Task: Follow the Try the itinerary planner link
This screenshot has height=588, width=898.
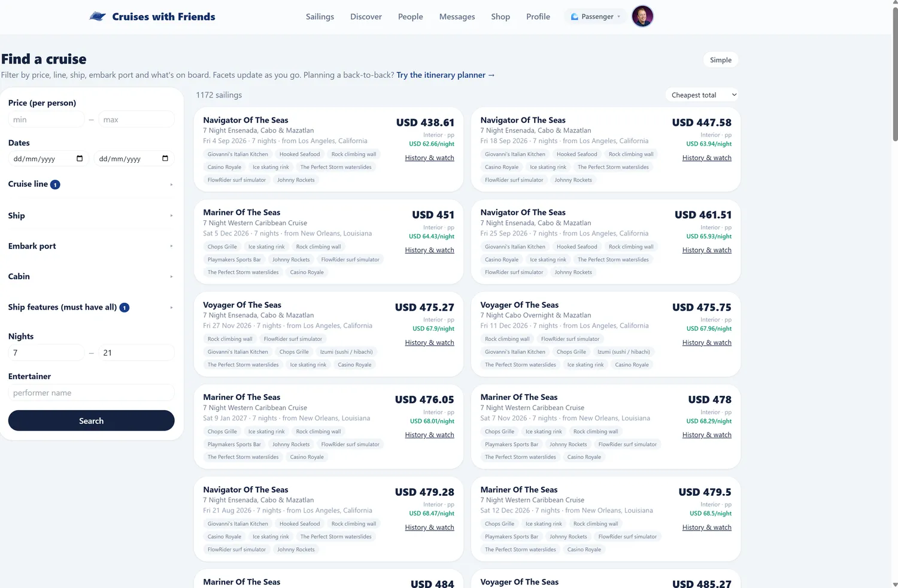Action: pyautogui.click(x=445, y=75)
